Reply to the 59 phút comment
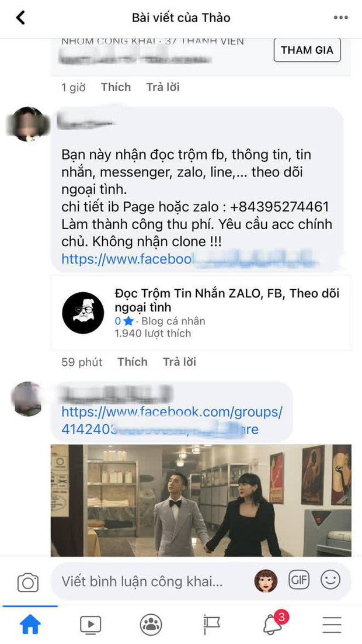 [x=179, y=362]
